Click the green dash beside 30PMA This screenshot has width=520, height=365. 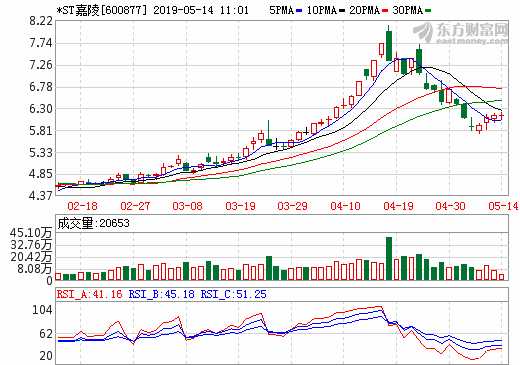pos(428,11)
